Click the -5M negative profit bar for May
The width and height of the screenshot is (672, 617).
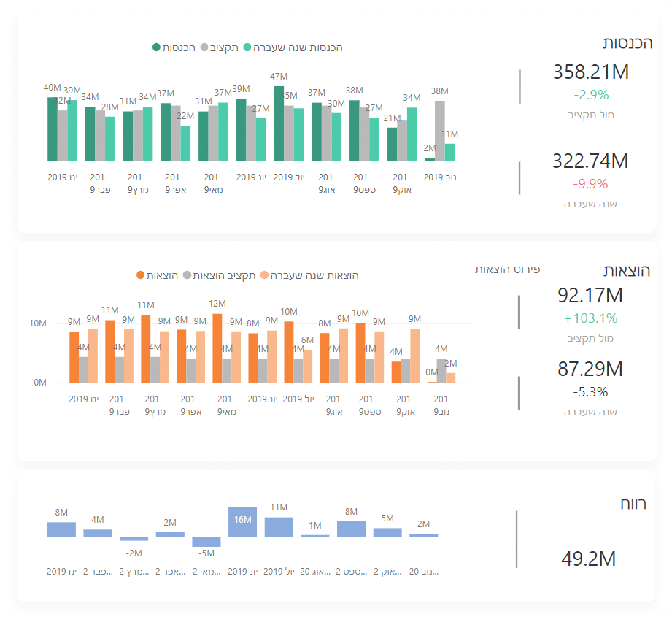206,542
